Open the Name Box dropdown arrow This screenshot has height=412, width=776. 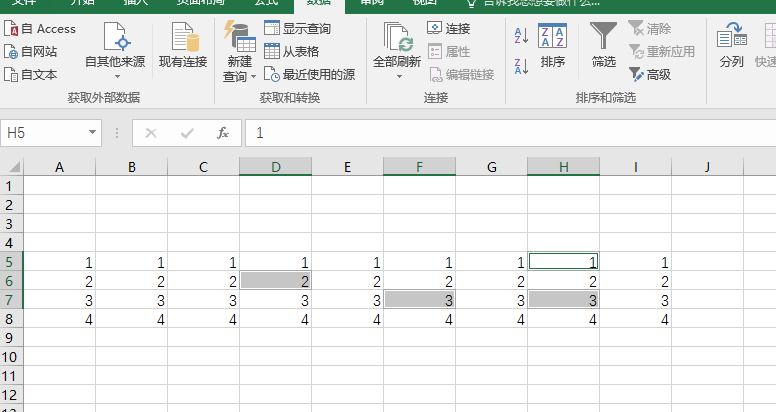coord(92,132)
